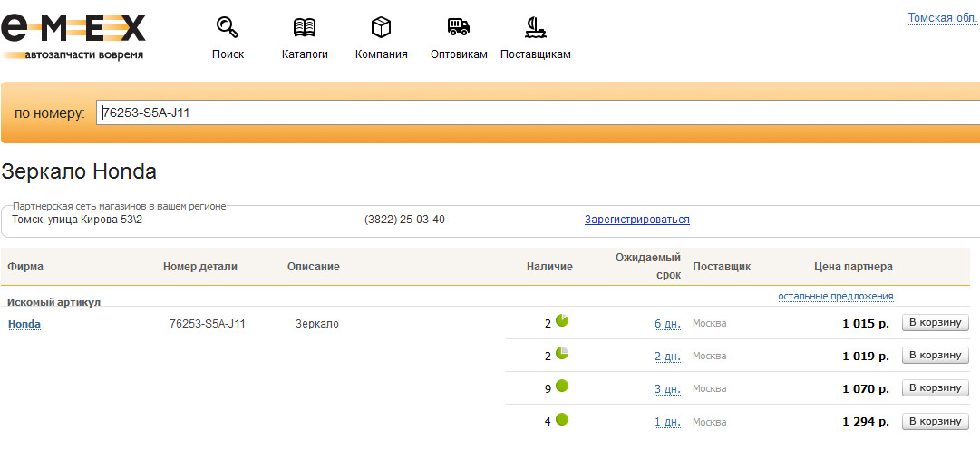
Task: Add 1 294 р. offer В корзину
Action: (935, 421)
